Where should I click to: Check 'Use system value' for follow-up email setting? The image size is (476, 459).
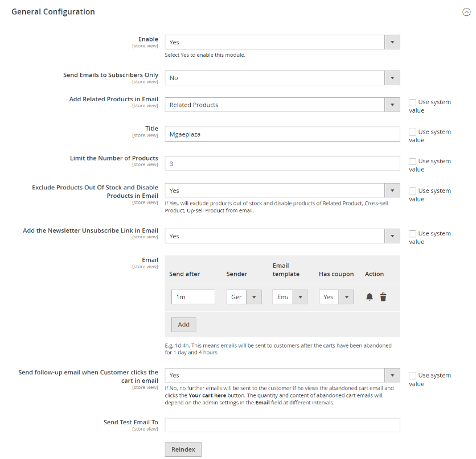click(x=413, y=376)
